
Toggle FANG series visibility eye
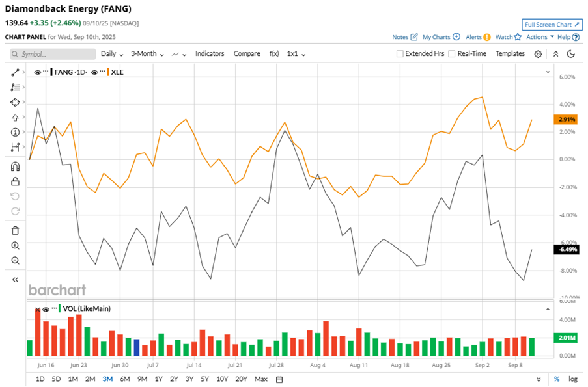[38, 72]
